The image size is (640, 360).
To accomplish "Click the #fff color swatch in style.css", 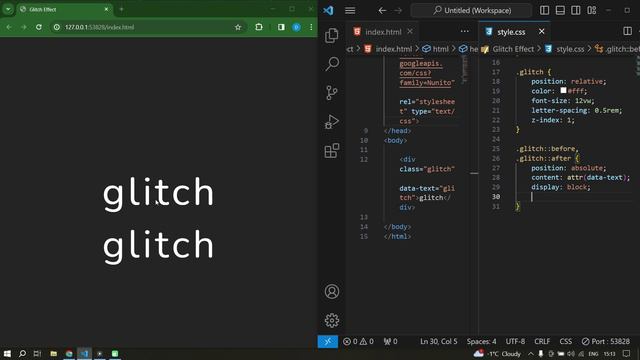I will (x=563, y=91).
